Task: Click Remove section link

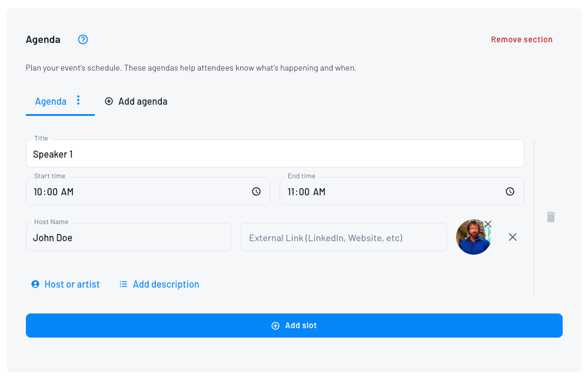Action: pyautogui.click(x=521, y=40)
